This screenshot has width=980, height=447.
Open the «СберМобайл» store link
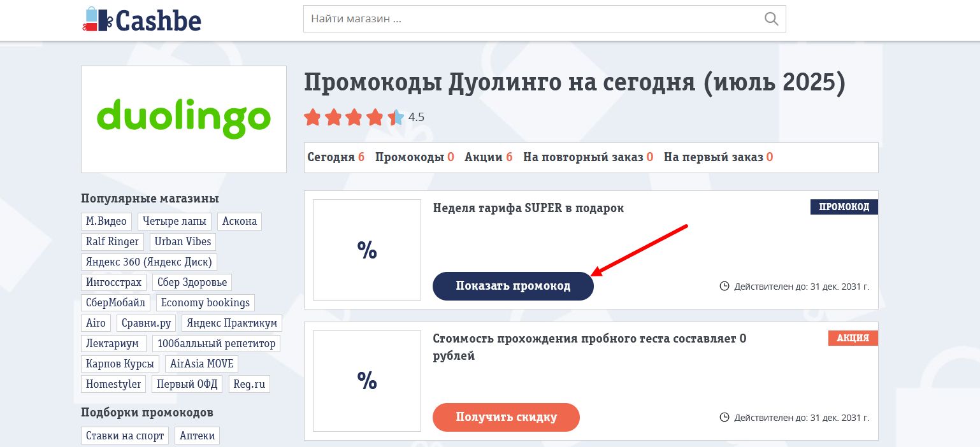[116, 303]
